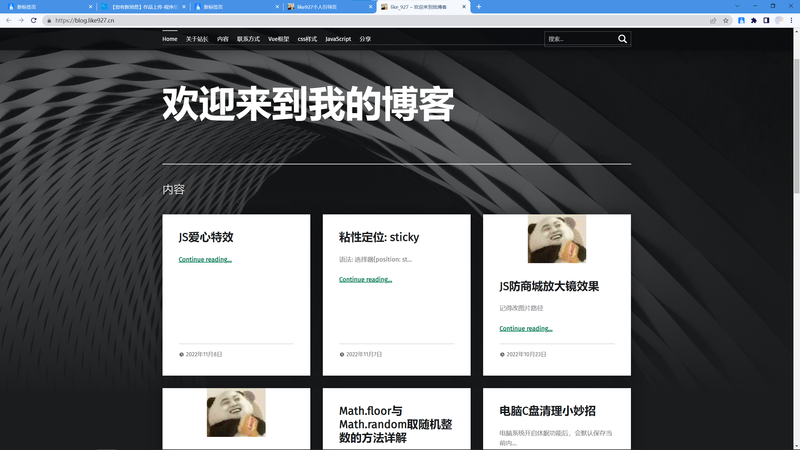This screenshot has height=450, width=800.
Task: Switch to the like927个人引导页 tab
Action: (330, 7)
